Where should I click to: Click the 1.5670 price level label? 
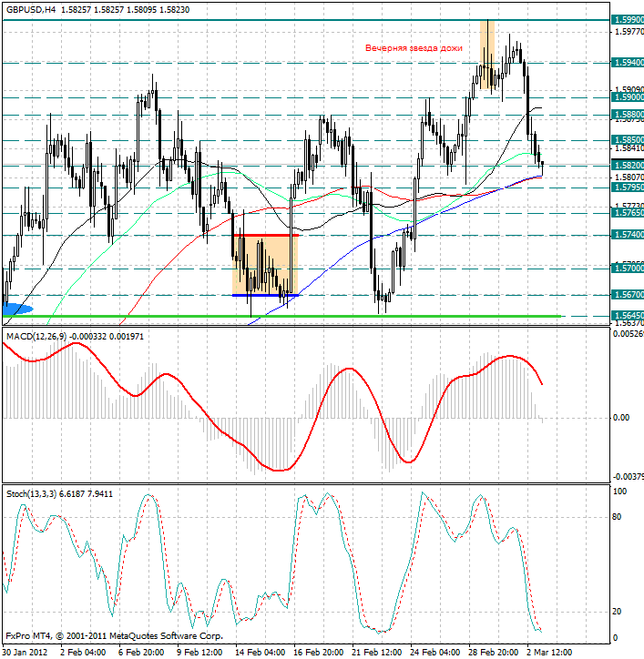pyautogui.click(x=628, y=295)
